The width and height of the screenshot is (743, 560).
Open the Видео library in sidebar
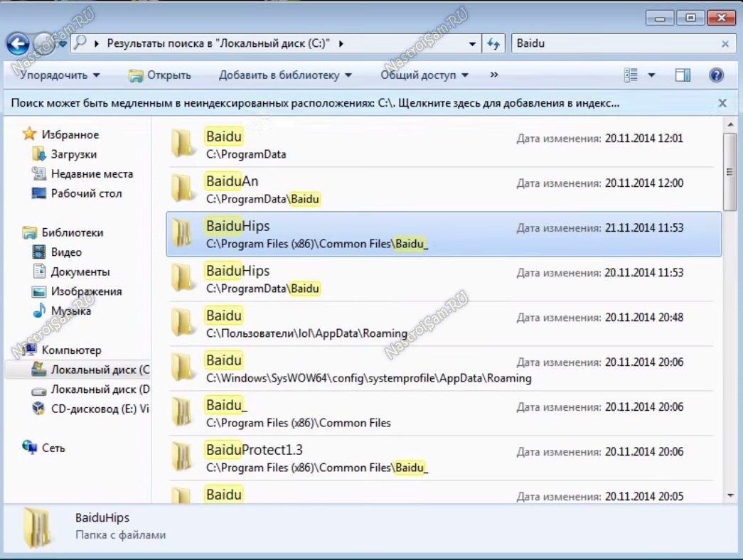[x=65, y=252]
